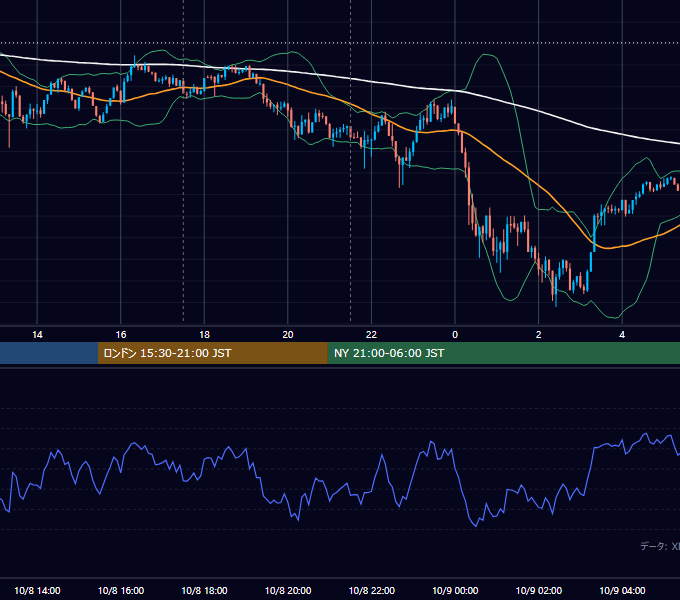This screenshot has height=600, width=680.
Task: Click time axis label 14 on price chart
Action: coord(37,335)
